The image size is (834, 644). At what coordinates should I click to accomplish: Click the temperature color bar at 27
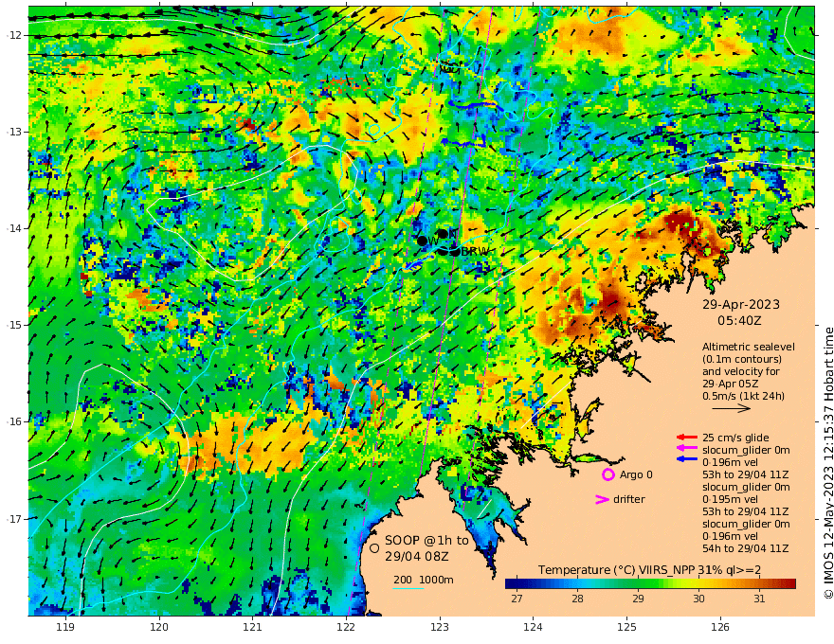517,584
